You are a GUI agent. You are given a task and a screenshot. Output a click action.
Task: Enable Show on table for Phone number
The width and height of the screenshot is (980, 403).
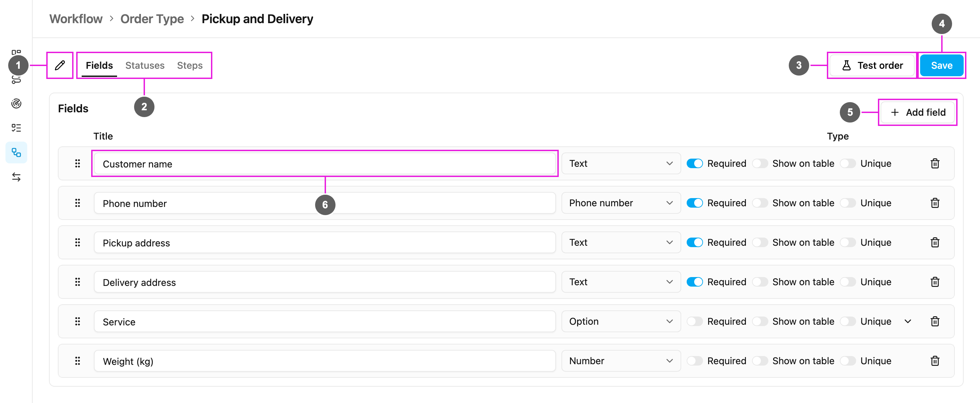[760, 203]
